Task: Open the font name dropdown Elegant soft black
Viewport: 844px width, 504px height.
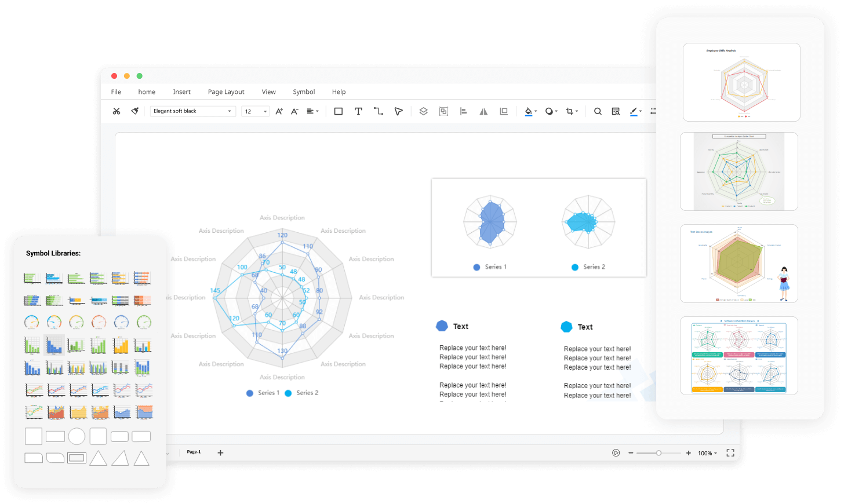Action: click(x=193, y=111)
